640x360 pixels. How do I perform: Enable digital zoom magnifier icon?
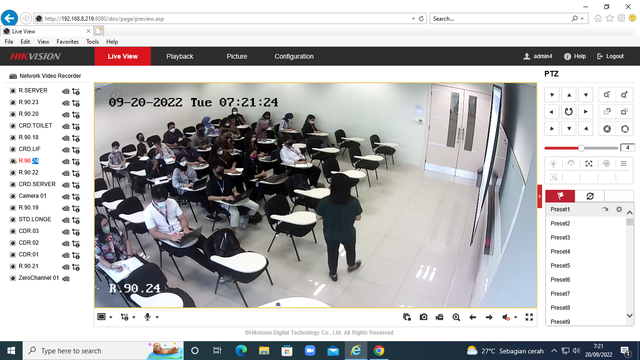(456, 317)
